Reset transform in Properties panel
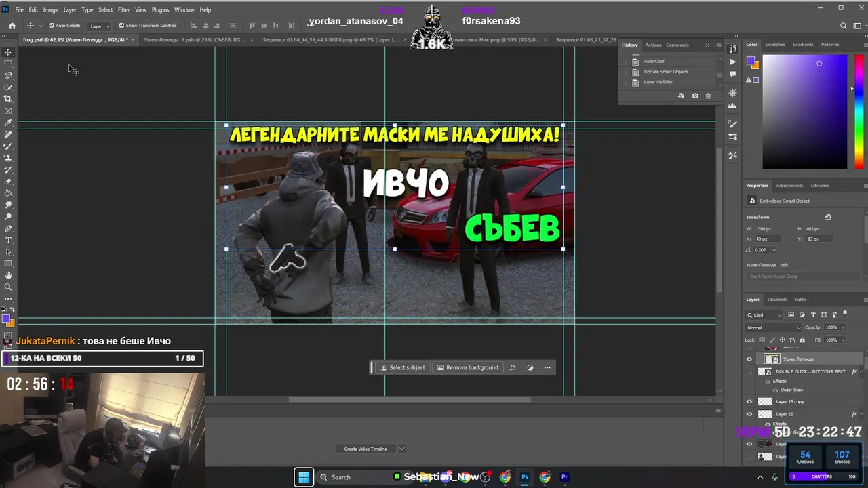868x488 pixels. click(828, 217)
